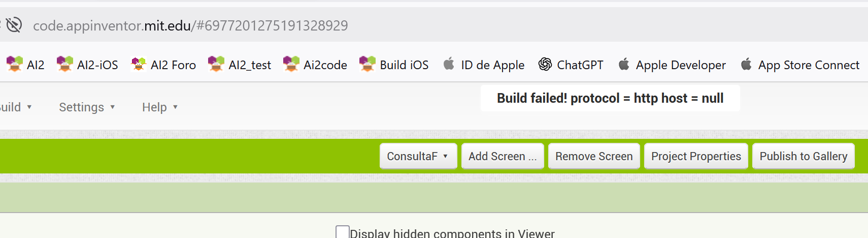This screenshot has height=238, width=868.
Task: Expand the ConsultaF screen dropdown
Action: [x=418, y=156]
